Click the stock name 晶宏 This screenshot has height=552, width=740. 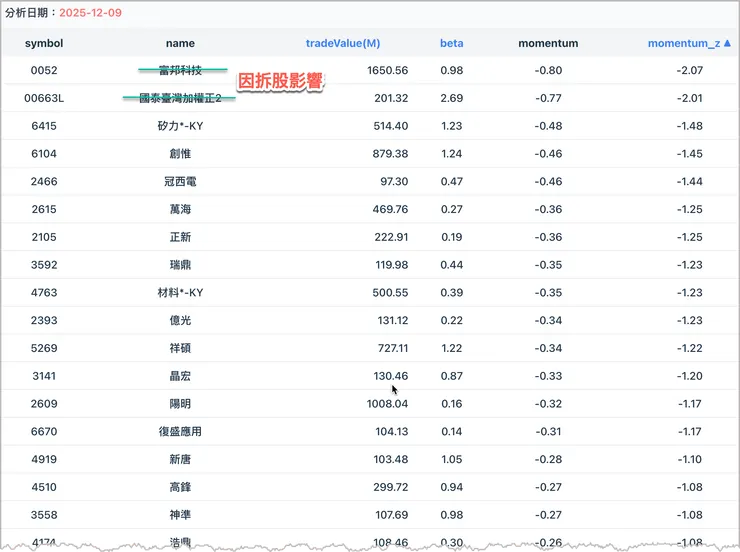point(180,376)
